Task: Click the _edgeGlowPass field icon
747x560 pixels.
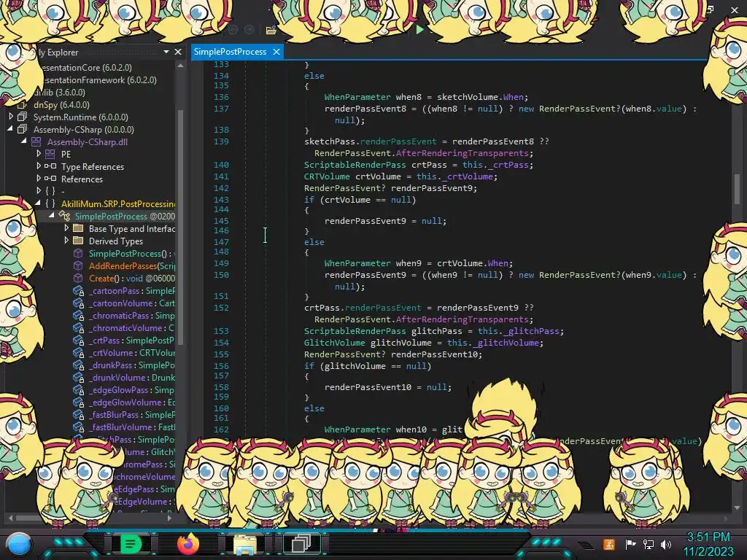Action: 79,389
